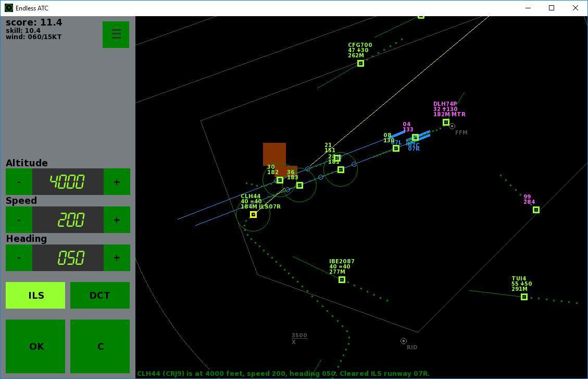This screenshot has height=379, width=588.
Task: Click the wind: 060/15KT readout
Action: (x=33, y=37)
